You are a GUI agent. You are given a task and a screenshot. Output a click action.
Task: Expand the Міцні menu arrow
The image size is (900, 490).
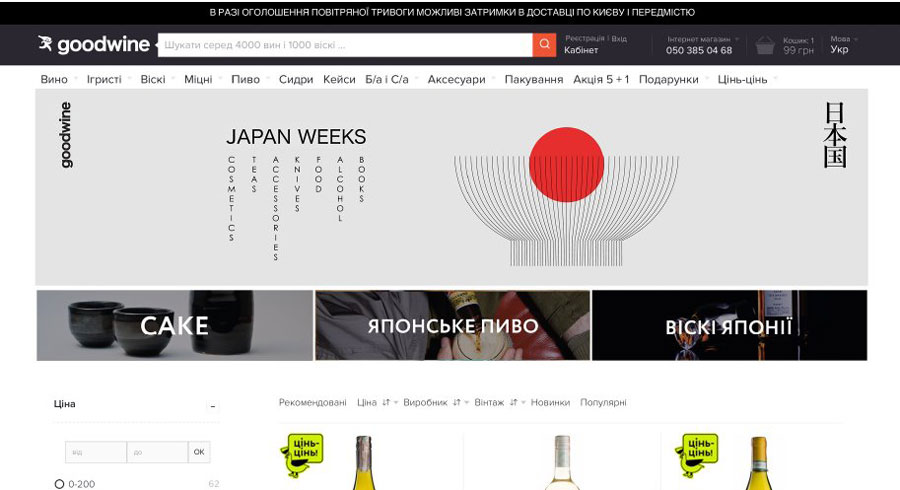(220, 79)
